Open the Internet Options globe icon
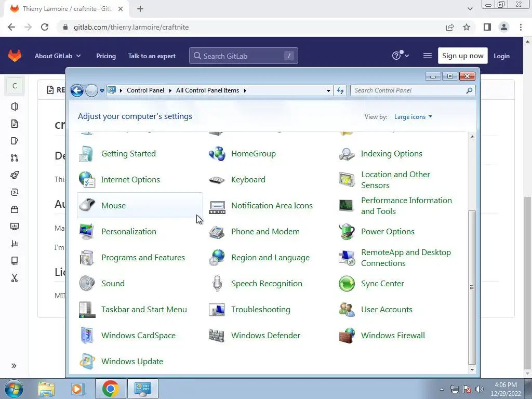 coord(87,179)
